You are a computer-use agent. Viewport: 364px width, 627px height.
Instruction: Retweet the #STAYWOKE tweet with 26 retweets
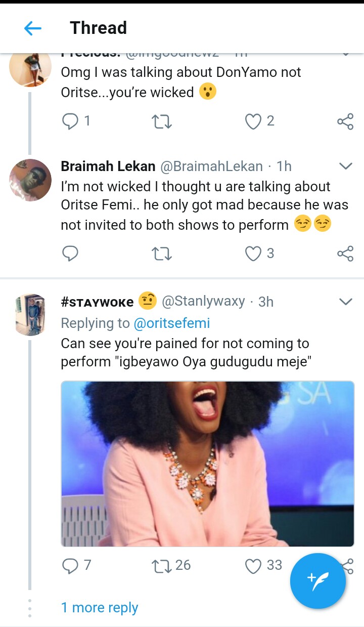[x=162, y=565]
